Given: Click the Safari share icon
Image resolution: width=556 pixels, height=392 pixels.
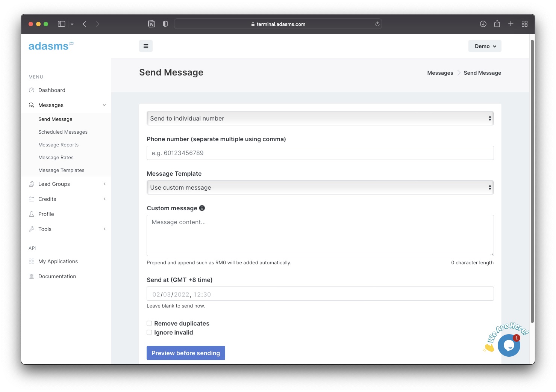Looking at the screenshot, I should (x=497, y=24).
